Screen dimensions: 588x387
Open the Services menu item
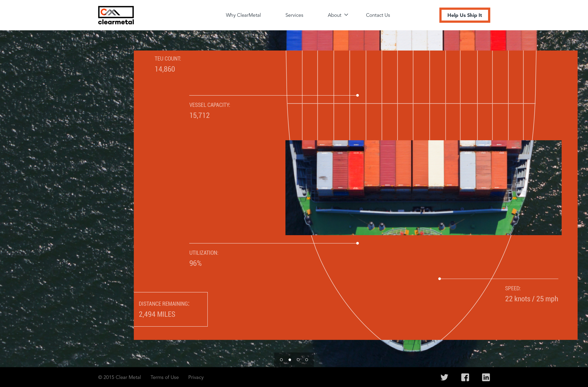[x=294, y=15]
